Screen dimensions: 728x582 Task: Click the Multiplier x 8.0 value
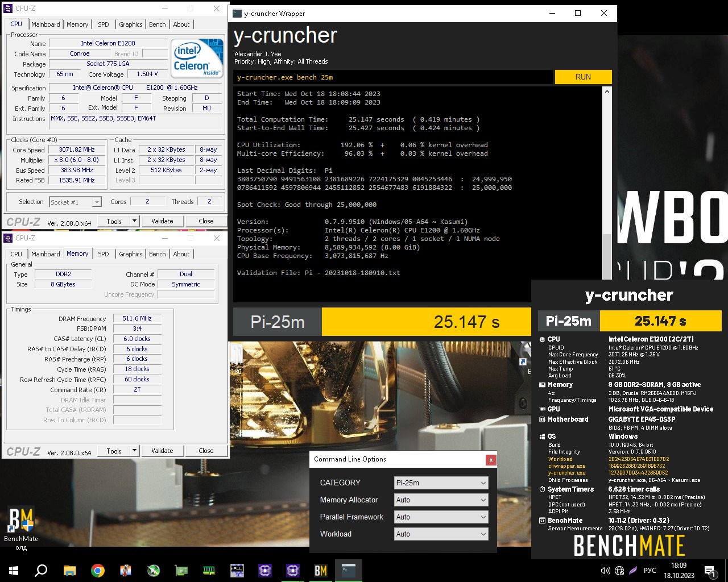click(77, 160)
